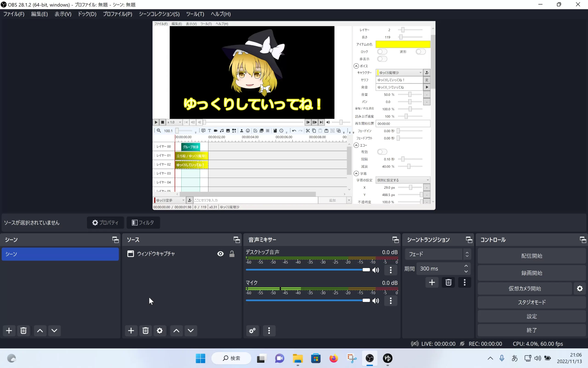Viewport: 588px width, 368px height.
Task: Collapse エコー section in preview
Action: (356, 145)
